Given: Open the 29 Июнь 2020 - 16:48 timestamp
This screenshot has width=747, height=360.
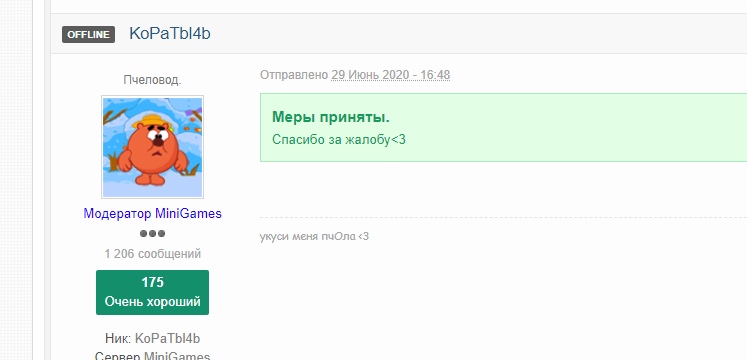Looking at the screenshot, I should [391, 75].
